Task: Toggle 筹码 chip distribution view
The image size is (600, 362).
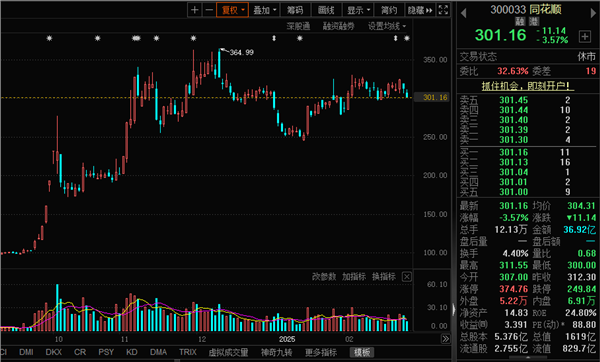Action: coord(295,10)
